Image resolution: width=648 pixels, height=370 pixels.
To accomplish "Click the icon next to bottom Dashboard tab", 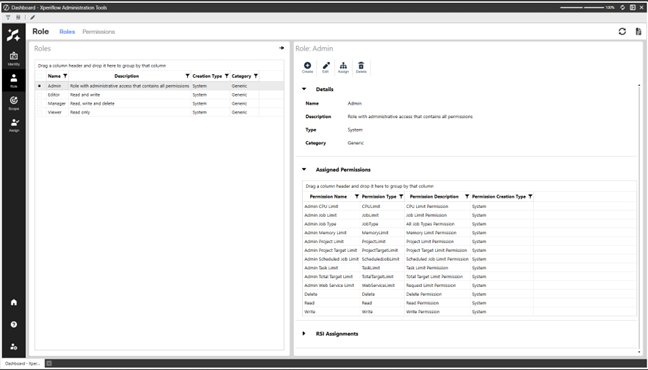I will (49, 363).
